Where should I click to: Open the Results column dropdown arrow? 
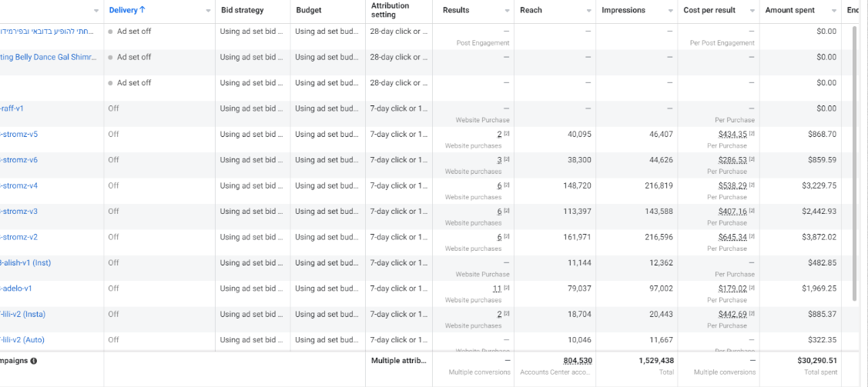point(507,11)
